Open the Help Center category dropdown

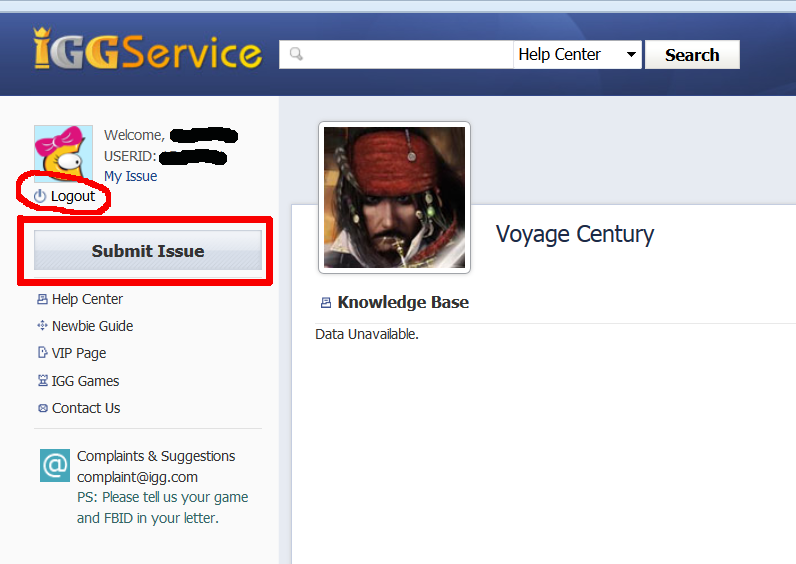pos(577,54)
